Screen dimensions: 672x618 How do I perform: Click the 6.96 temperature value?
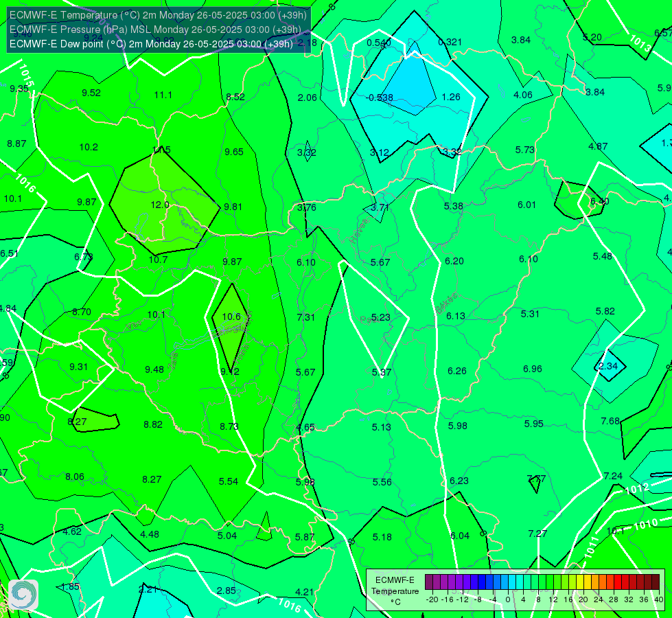click(533, 369)
